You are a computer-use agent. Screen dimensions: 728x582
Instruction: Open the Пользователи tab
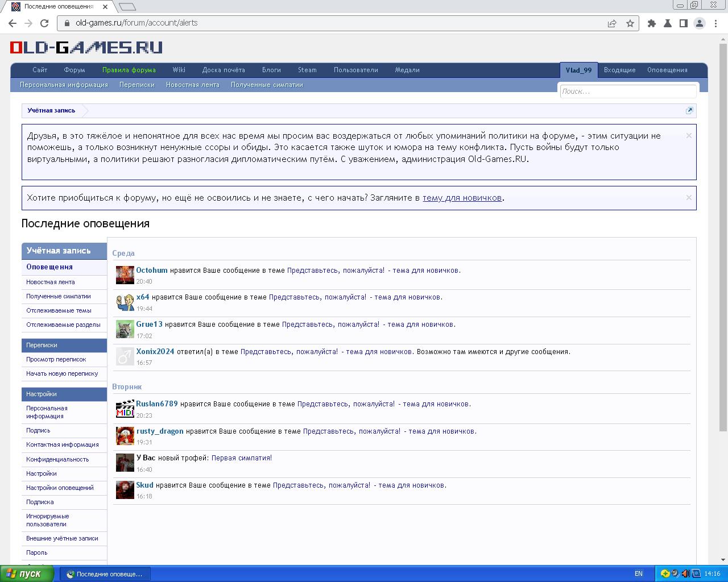[356, 70]
